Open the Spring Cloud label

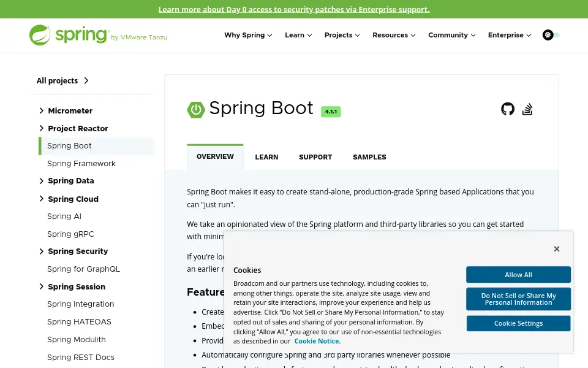pos(73,199)
